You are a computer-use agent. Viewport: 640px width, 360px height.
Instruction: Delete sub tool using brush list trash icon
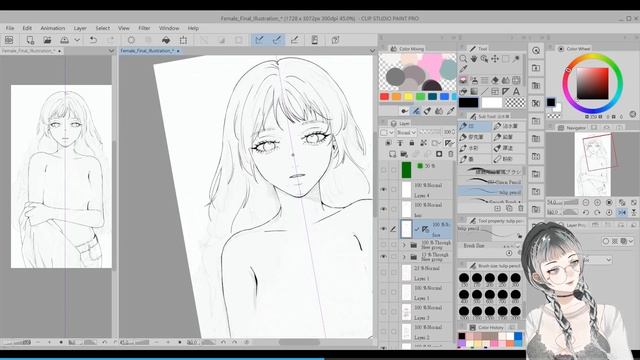click(x=520, y=208)
